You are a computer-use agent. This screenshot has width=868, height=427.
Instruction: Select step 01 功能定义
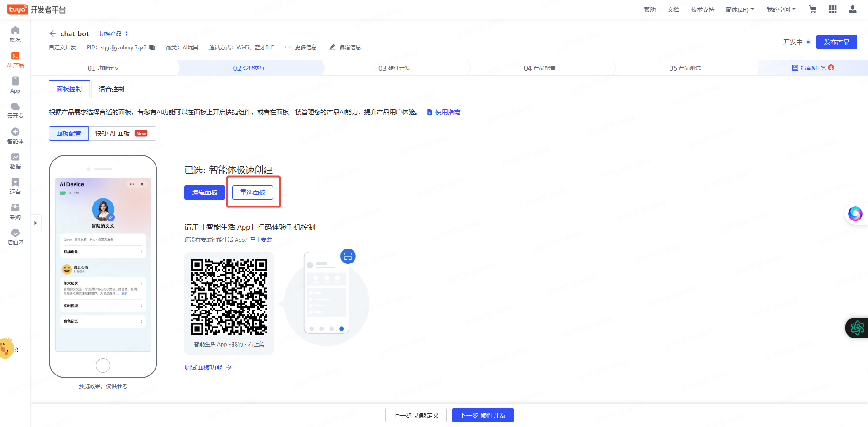tap(104, 68)
